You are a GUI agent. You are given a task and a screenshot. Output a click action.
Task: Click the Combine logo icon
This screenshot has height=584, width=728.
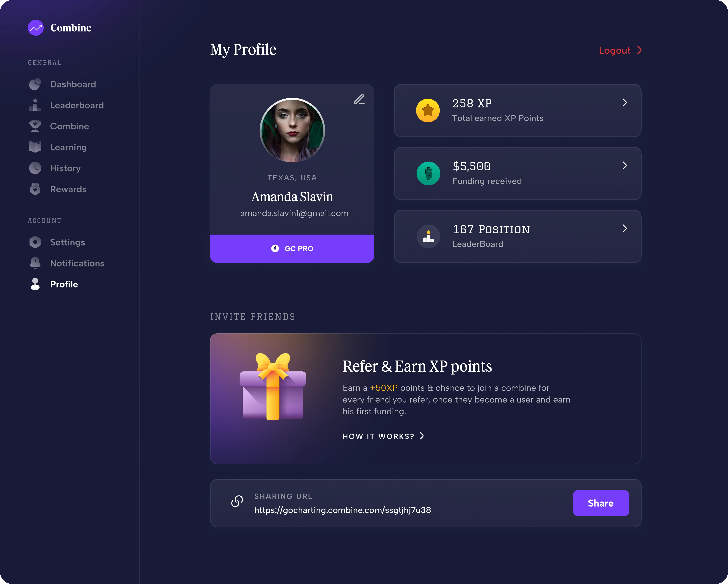[36, 28]
